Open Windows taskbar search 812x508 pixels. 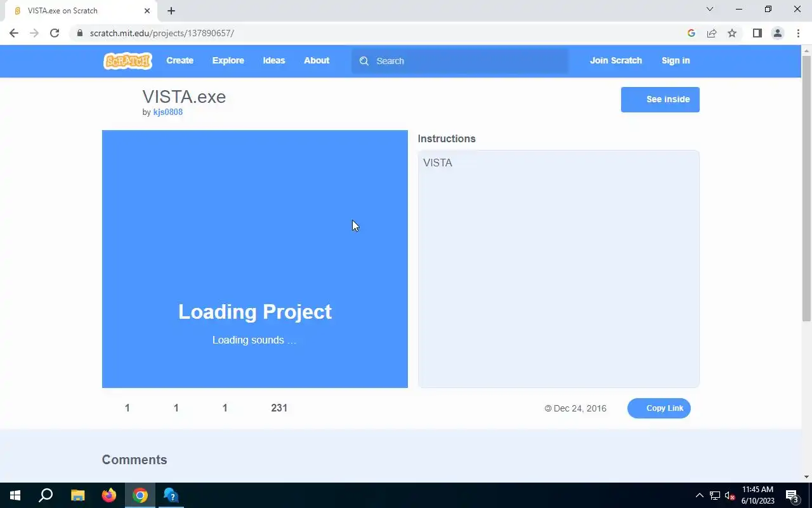coord(46,495)
